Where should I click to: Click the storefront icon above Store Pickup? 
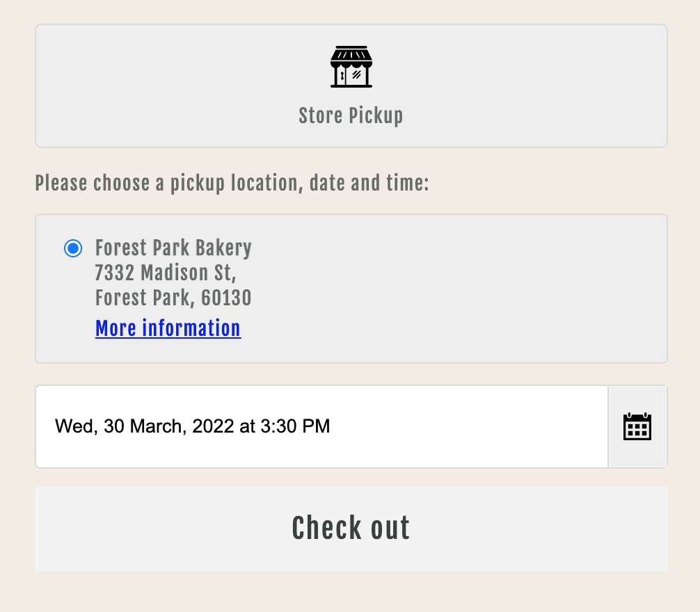(x=351, y=67)
